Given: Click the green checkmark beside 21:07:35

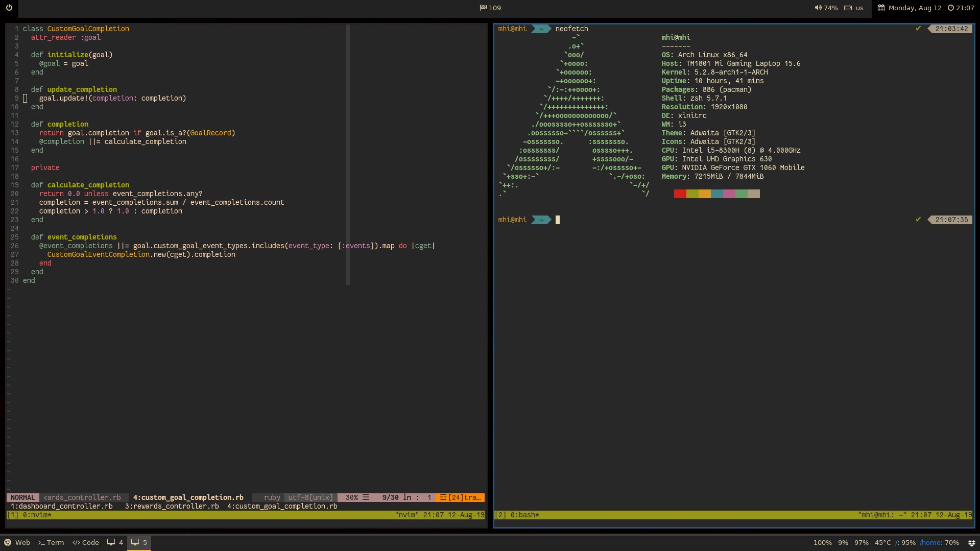Looking at the screenshot, I should click(x=918, y=220).
